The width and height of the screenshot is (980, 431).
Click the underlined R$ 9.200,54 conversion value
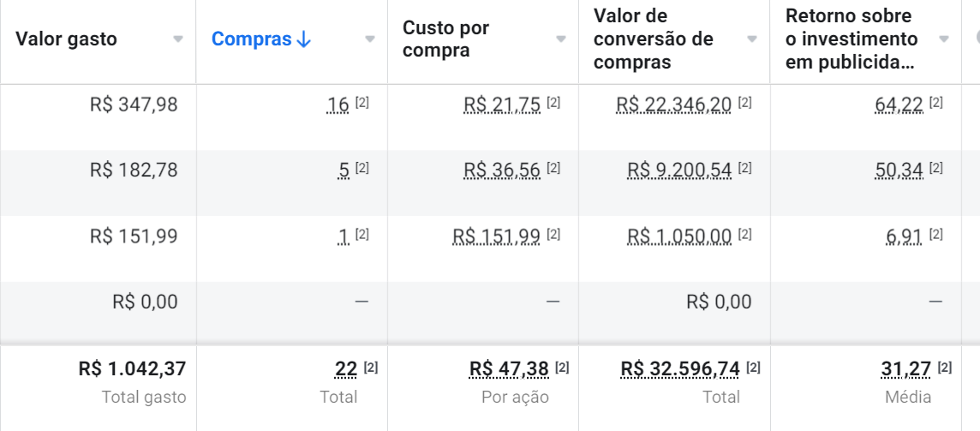pos(679,171)
